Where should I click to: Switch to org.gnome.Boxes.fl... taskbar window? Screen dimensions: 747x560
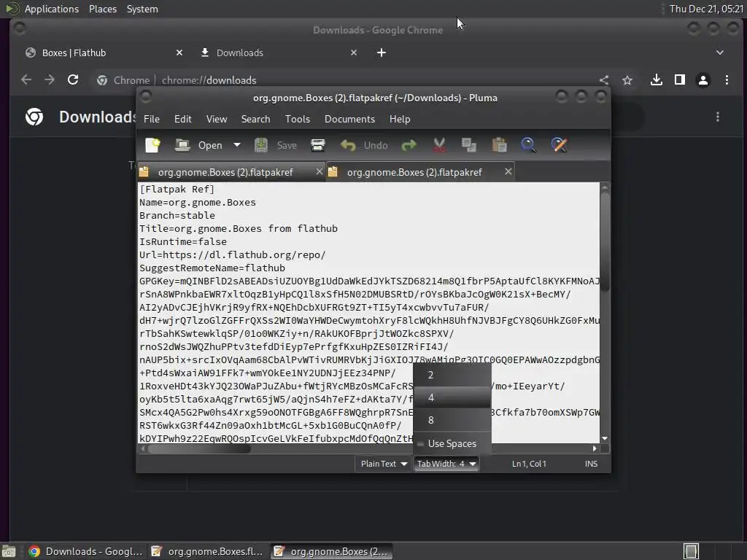208,551
